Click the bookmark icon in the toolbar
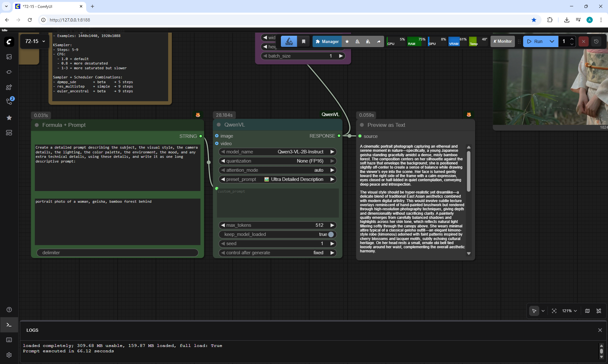 (303, 41)
